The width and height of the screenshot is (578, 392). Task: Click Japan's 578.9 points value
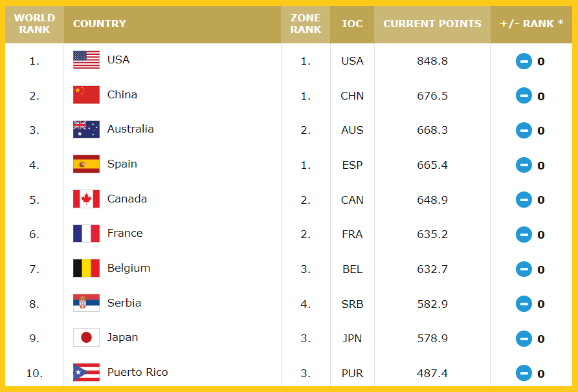point(432,338)
